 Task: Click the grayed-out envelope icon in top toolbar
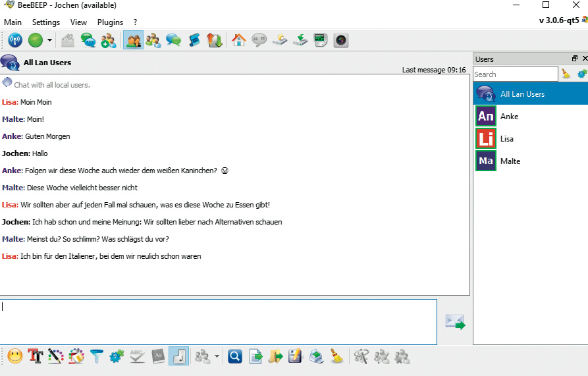68,40
